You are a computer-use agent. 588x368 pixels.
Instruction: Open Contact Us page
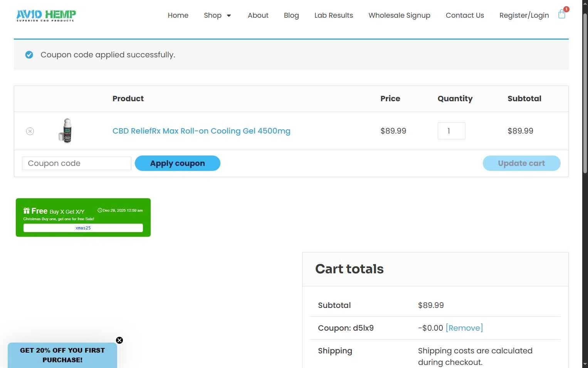pyautogui.click(x=465, y=15)
